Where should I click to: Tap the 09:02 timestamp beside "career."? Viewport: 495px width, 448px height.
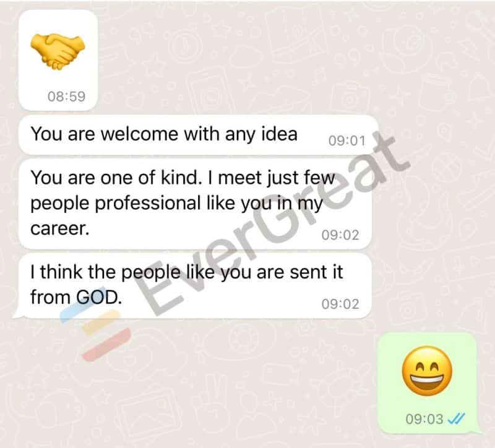coord(340,235)
